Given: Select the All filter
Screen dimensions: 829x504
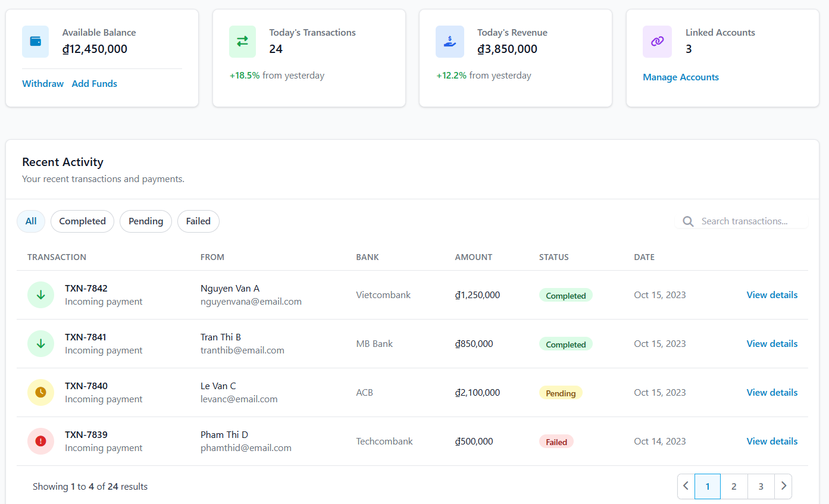Looking at the screenshot, I should 30,221.
